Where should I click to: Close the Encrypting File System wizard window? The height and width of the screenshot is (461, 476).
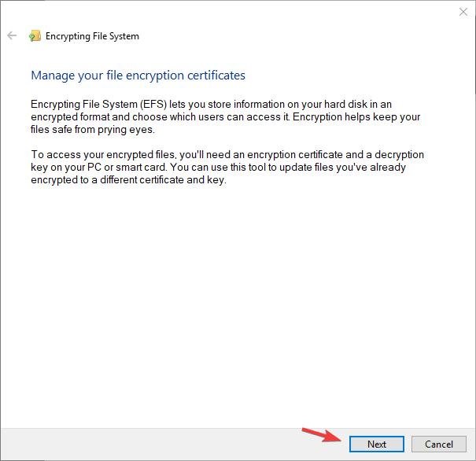463,12
